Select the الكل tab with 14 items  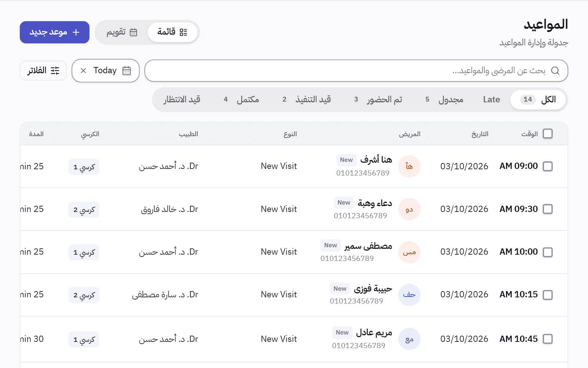tap(538, 100)
